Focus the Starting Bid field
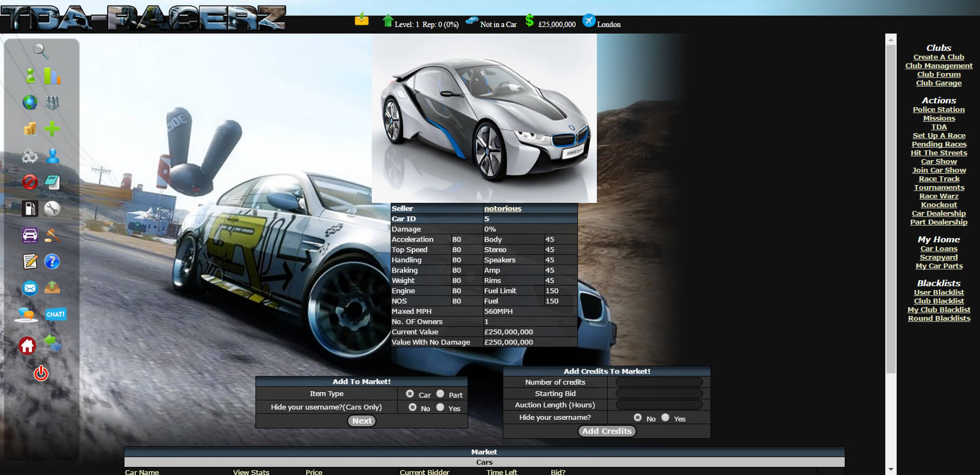 (x=659, y=393)
